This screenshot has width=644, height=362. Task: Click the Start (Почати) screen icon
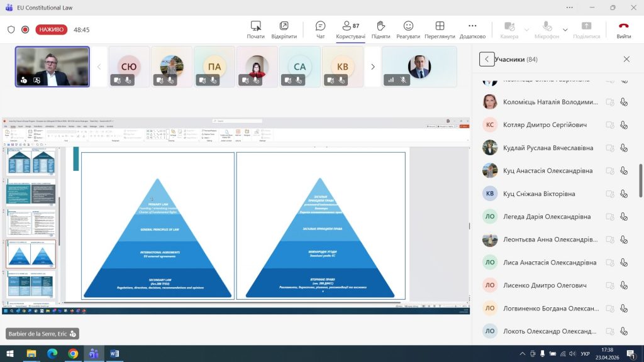(256, 29)
